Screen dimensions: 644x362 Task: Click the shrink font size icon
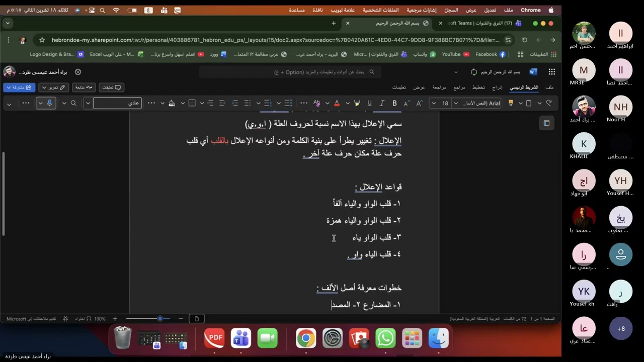[x=407, y=103]
